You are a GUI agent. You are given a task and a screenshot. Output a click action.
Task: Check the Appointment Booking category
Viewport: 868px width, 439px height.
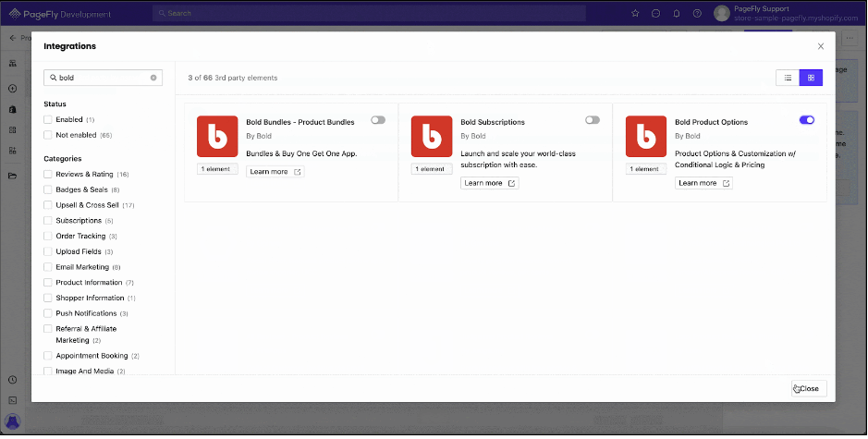(48, 356)
